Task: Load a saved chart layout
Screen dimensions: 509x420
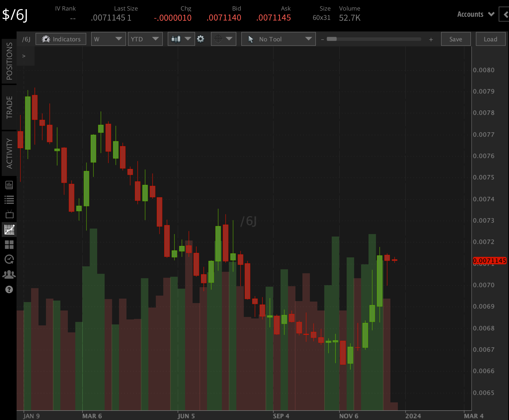Action: [490, 39]
